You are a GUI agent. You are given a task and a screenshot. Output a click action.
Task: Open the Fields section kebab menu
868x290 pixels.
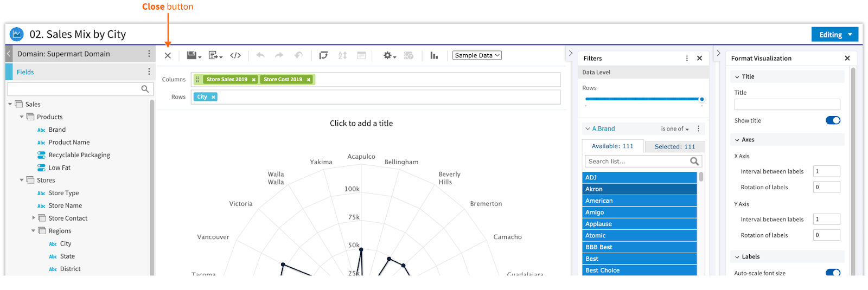(149, 72)
